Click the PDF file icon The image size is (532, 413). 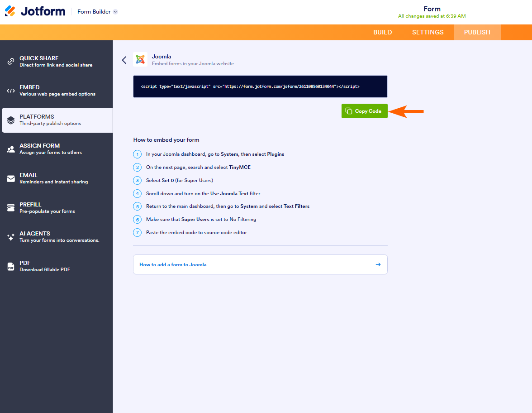[x=11, y=266]
